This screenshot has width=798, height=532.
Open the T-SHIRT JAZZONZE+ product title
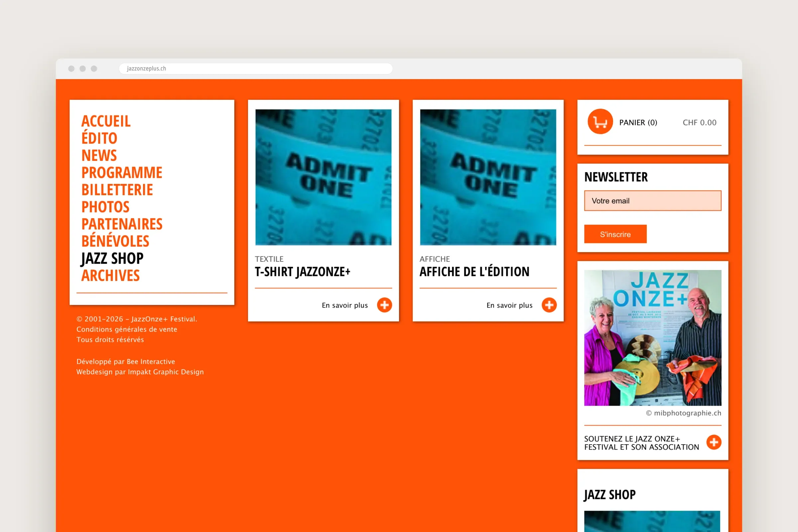303,272
